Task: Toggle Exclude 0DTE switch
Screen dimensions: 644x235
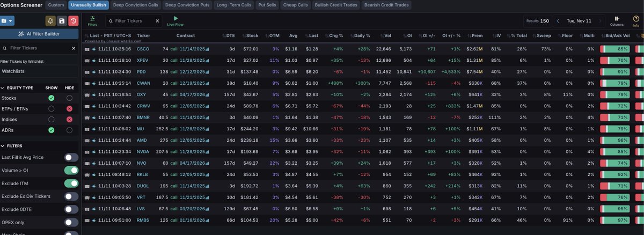Action: pos(71,209)
